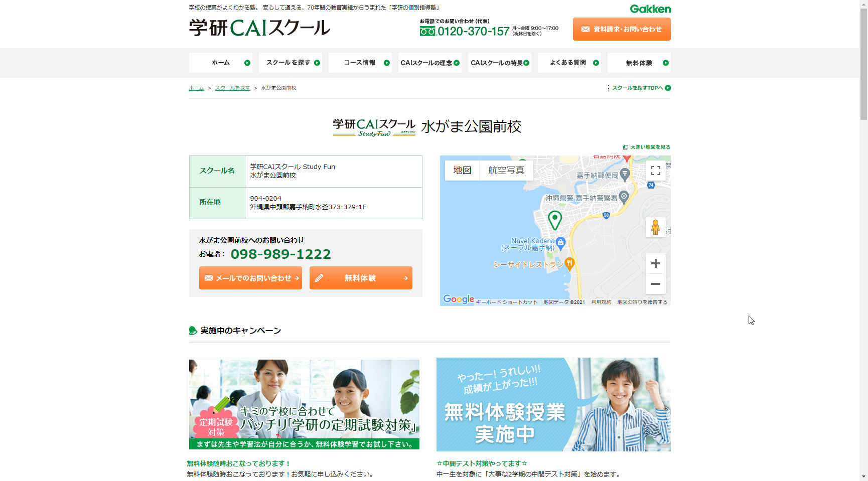Switch map to 航空写真 view

click(506, 171)
